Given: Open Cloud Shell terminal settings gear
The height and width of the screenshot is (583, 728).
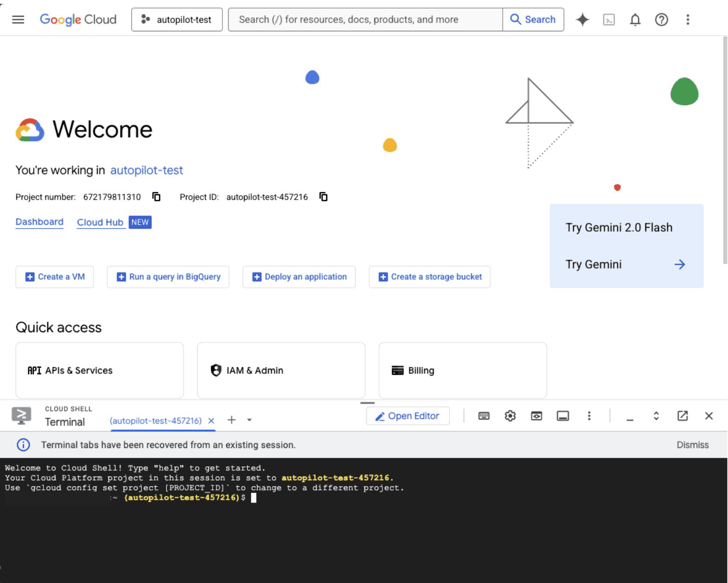Looking at the screenshot, I should [x=510, y=416].
